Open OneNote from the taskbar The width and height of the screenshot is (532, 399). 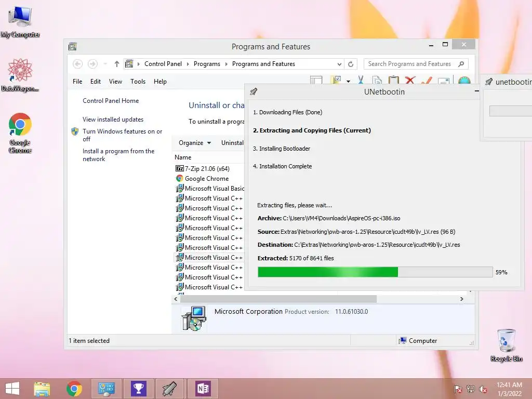[x=203, y=389]
